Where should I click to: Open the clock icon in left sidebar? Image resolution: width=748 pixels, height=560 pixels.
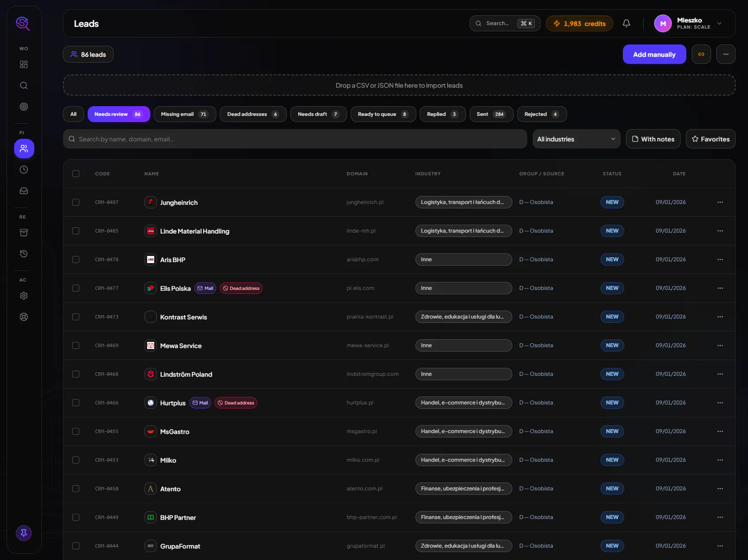coord(24,170)
